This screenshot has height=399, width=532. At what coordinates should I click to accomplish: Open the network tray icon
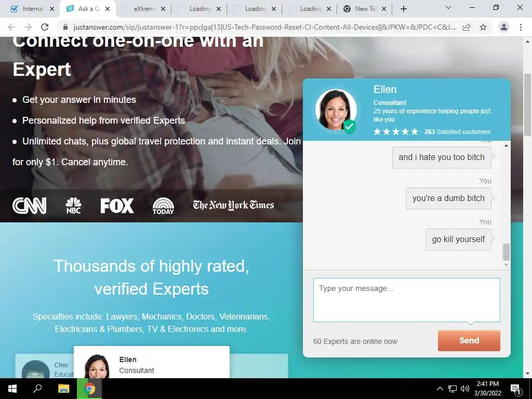coord(453,389)
